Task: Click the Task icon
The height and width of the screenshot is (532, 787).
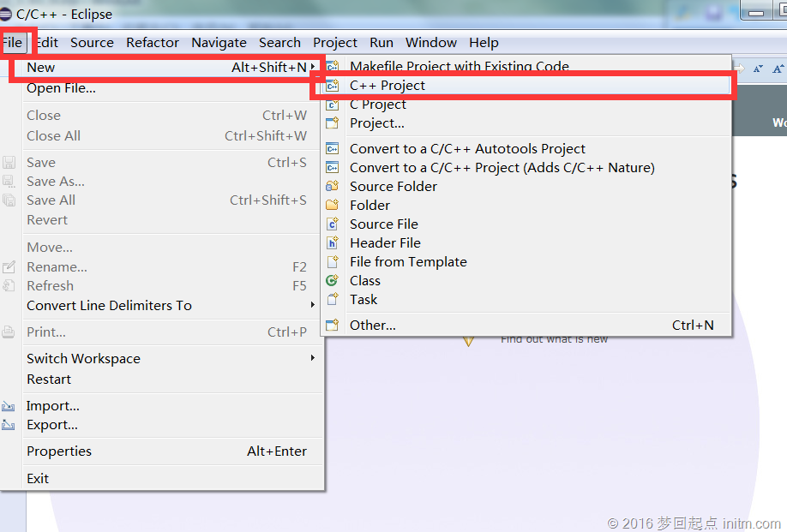Action: click(x=333, y=300)
